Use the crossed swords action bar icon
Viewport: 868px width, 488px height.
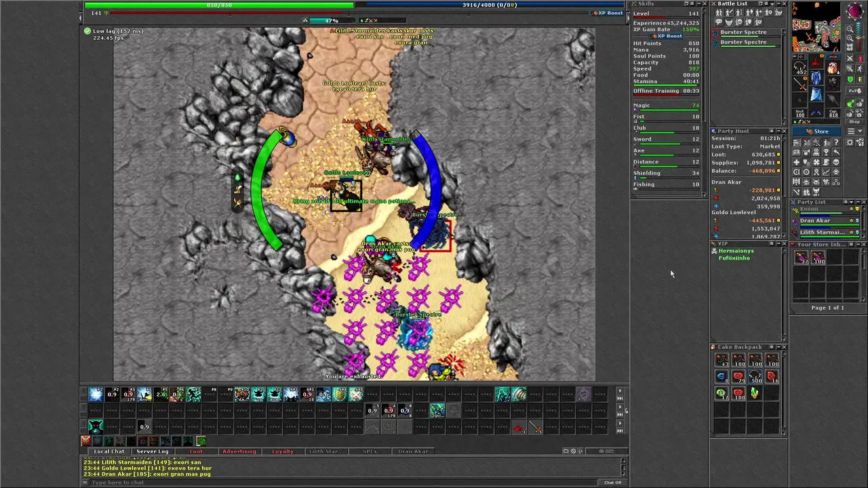[x=356, y=394]
